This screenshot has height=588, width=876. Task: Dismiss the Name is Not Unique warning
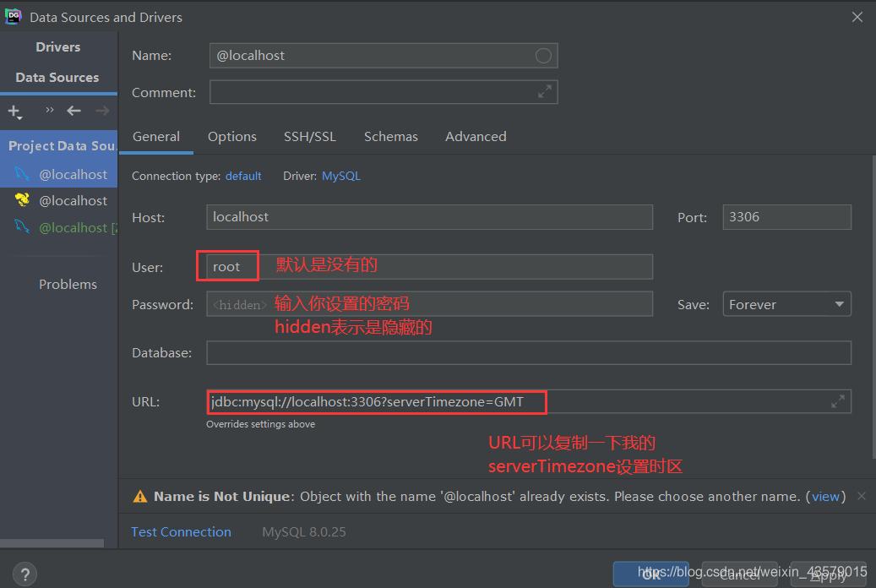[862, 496]
